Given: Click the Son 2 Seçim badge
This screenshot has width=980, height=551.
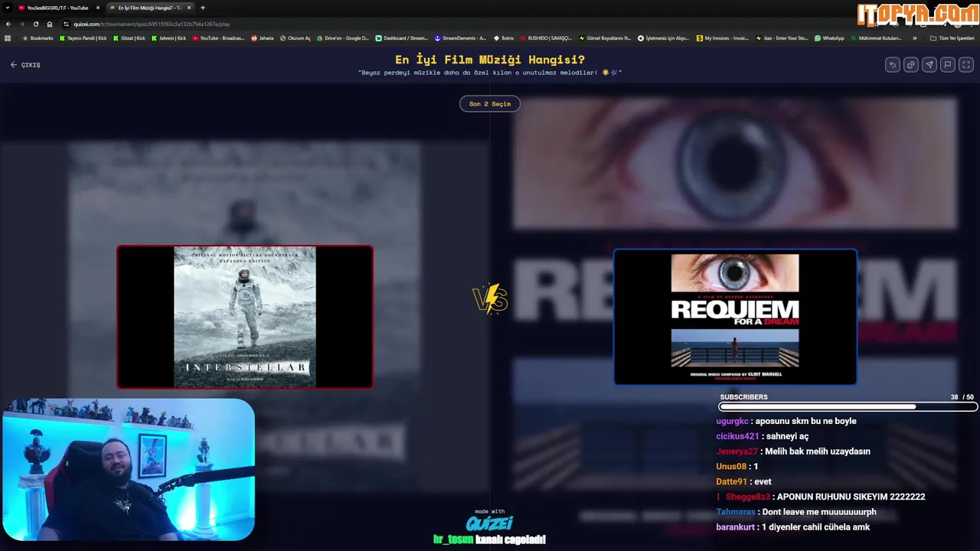Looking at the screenshot, I should point(490,103).
